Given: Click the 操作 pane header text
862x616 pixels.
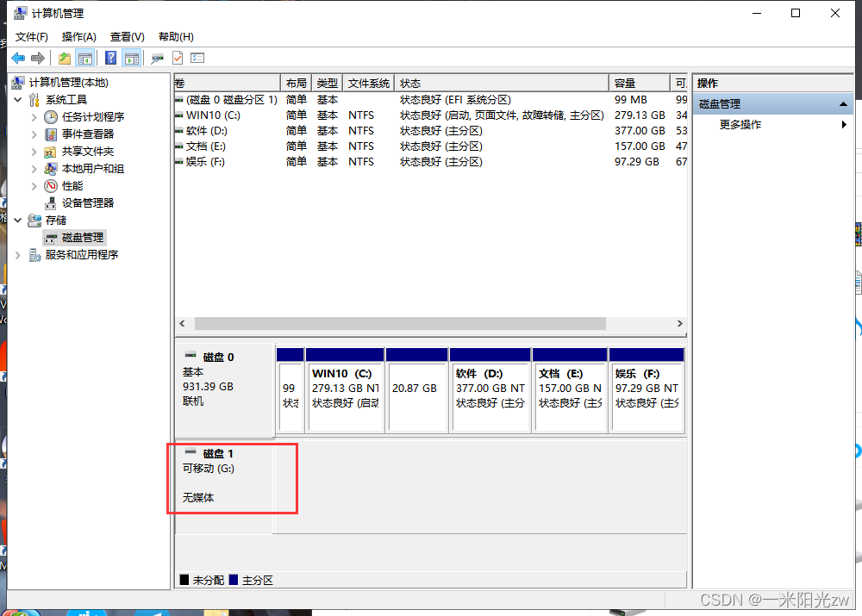Looking at the screenshot, I should coord(708,83).
